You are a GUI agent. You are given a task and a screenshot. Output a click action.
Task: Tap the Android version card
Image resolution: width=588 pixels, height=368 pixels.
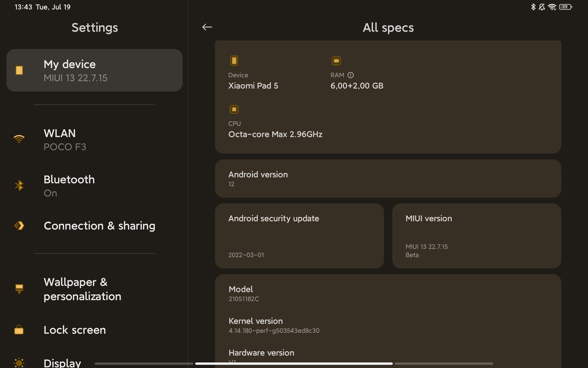[388, 178]
